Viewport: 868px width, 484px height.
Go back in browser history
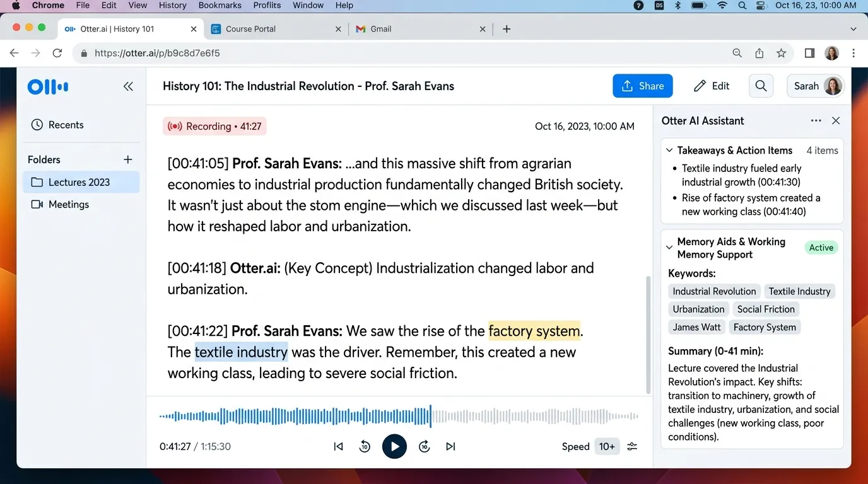coord(15,54)
